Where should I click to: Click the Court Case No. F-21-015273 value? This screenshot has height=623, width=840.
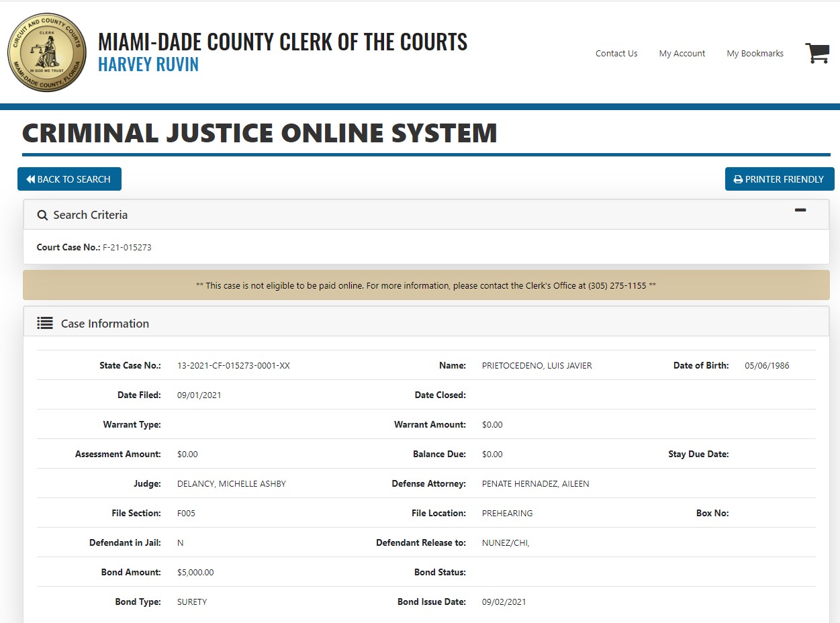[127, 247]
